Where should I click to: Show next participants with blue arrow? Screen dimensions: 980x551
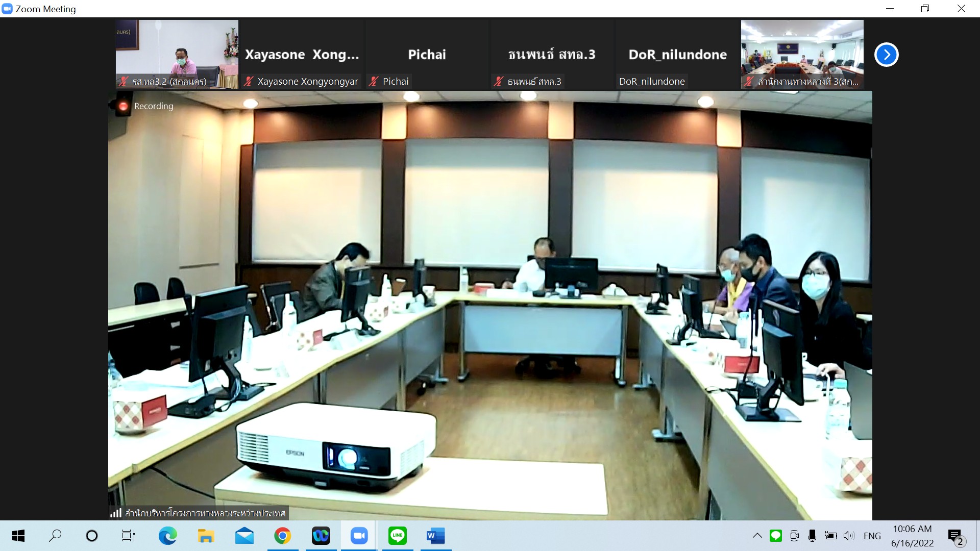click(x=886, y=55)
